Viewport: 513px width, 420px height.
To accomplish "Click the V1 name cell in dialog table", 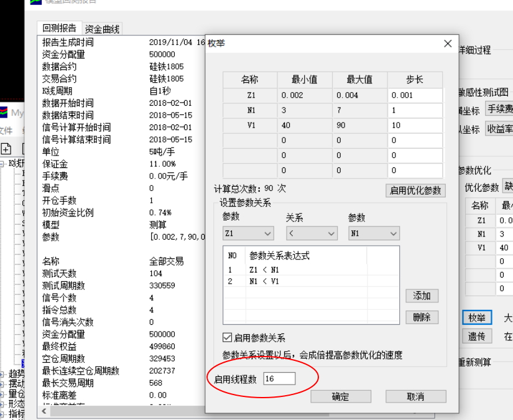I will tap(250, 126).
